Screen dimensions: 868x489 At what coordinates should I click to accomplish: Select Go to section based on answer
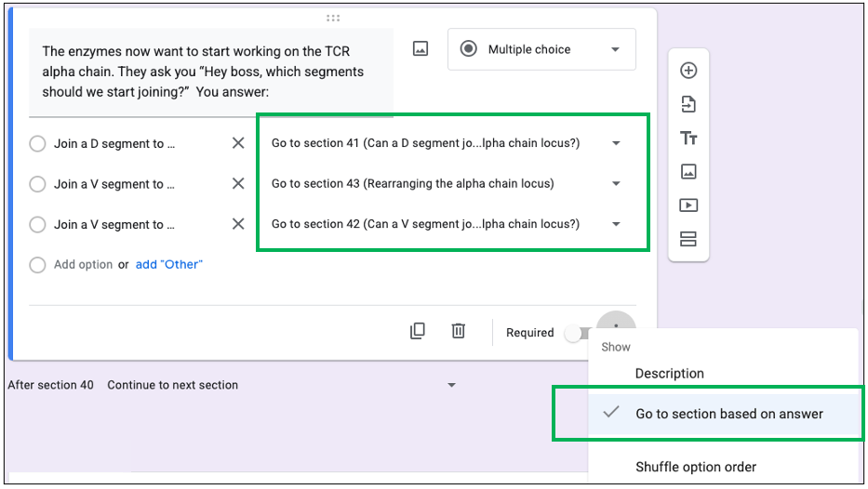(728, 414)
